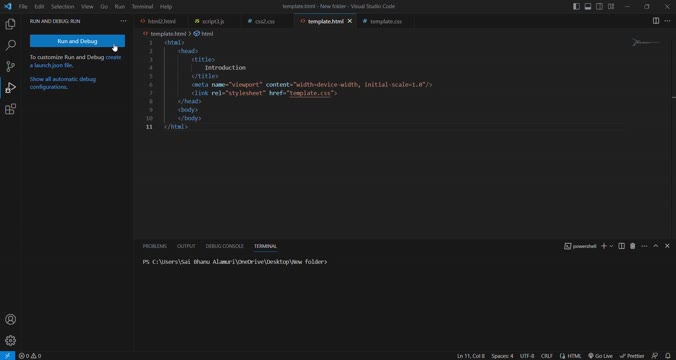Open the customize layout icon
The image size is (676, 360).
(x=611, y=6)
